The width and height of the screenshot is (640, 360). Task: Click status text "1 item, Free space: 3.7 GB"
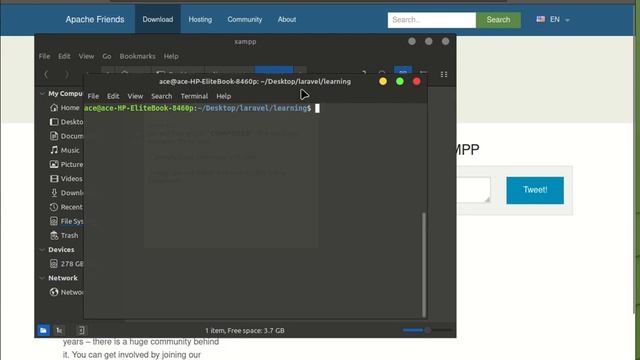click(245, 331)
